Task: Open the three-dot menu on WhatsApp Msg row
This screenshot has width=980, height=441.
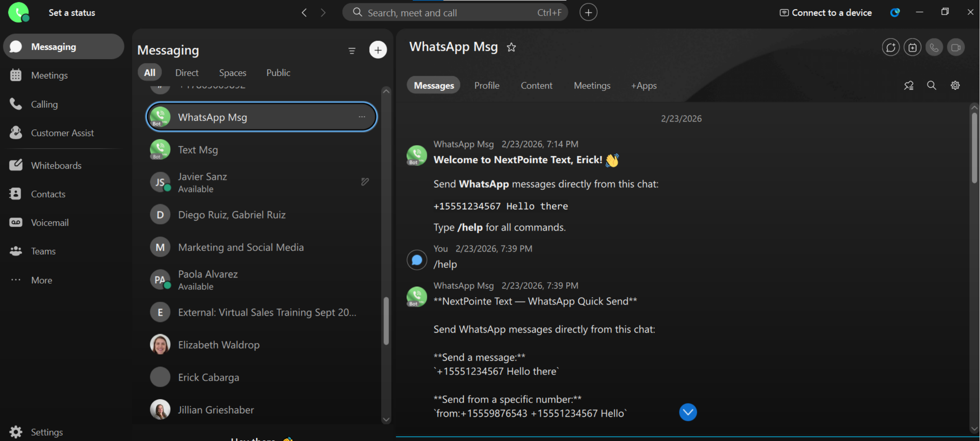Action: click(x=362, y=117)
